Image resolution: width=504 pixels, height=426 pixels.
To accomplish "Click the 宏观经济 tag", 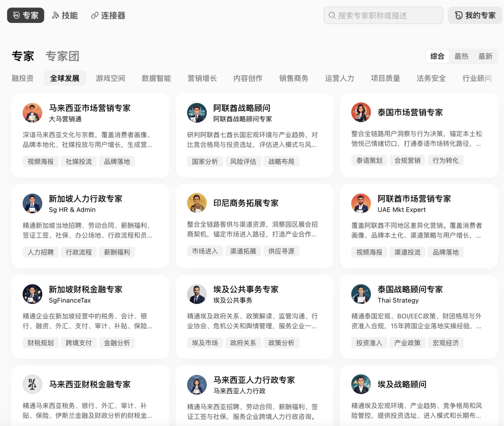I will click(446, 343).
